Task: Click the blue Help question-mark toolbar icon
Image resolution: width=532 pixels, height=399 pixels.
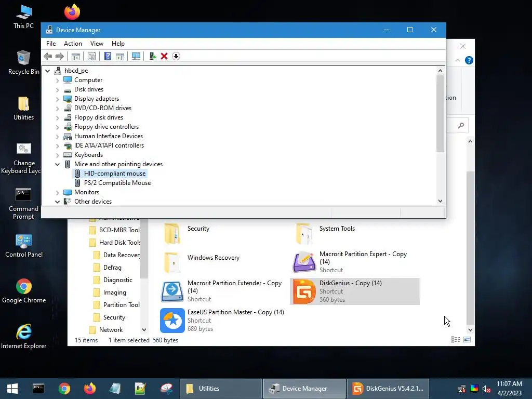Action: [x=108, y=56]
